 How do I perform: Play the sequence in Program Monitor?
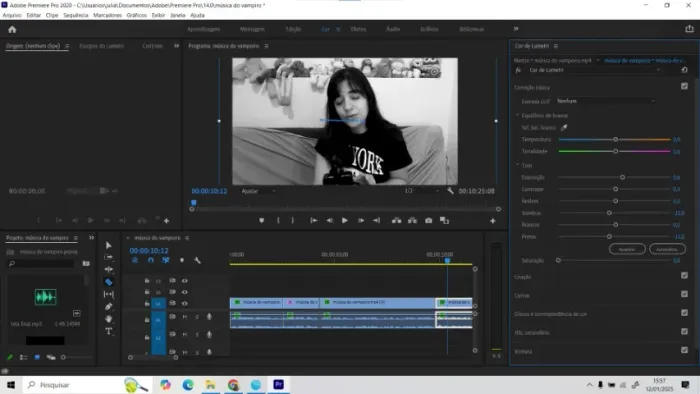345,220
